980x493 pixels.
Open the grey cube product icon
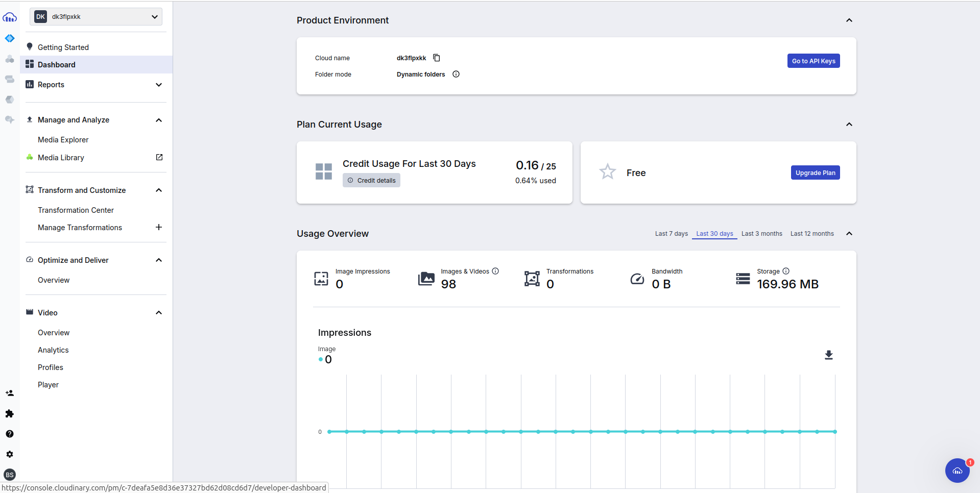[x=10, y=100]
